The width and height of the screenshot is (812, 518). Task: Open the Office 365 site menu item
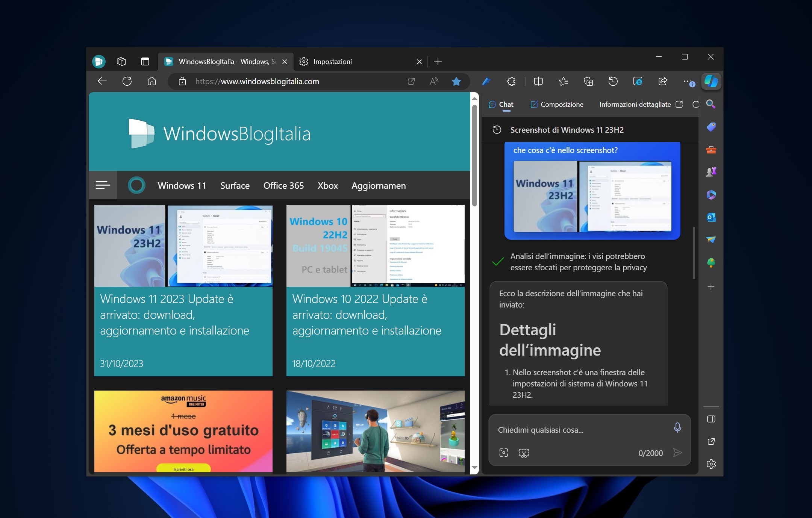(x=283, y=186)
